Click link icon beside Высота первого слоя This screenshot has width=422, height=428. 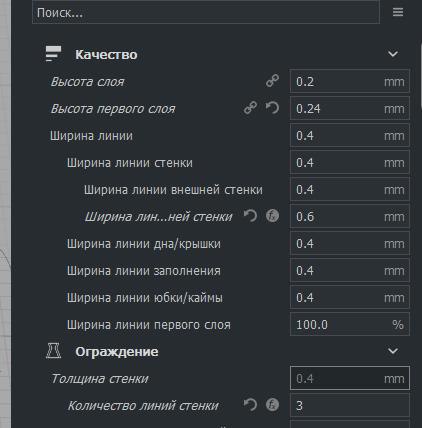click(x=250, y=108)
